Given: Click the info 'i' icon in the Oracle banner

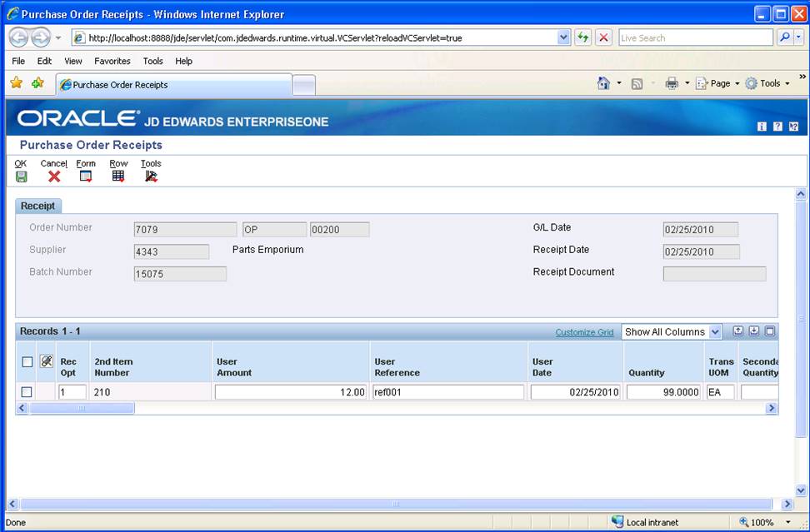Looking at the screenshot, I should coord(762,127).
